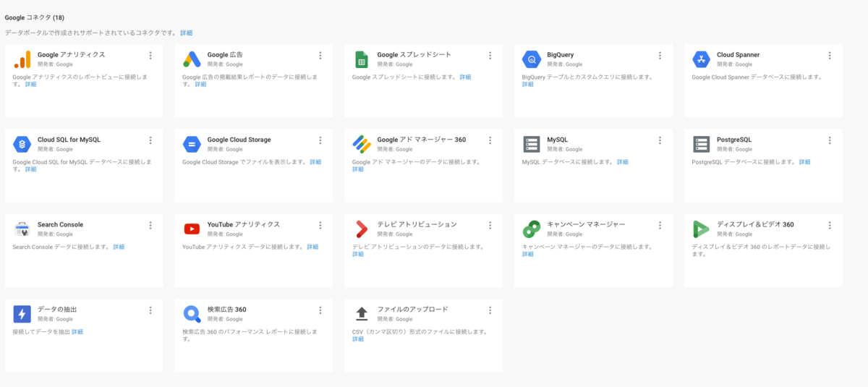Select the BigQuery connector icon
Image resolution: width=868 pixels, height=387 pixels.
(x=532, y=59)
